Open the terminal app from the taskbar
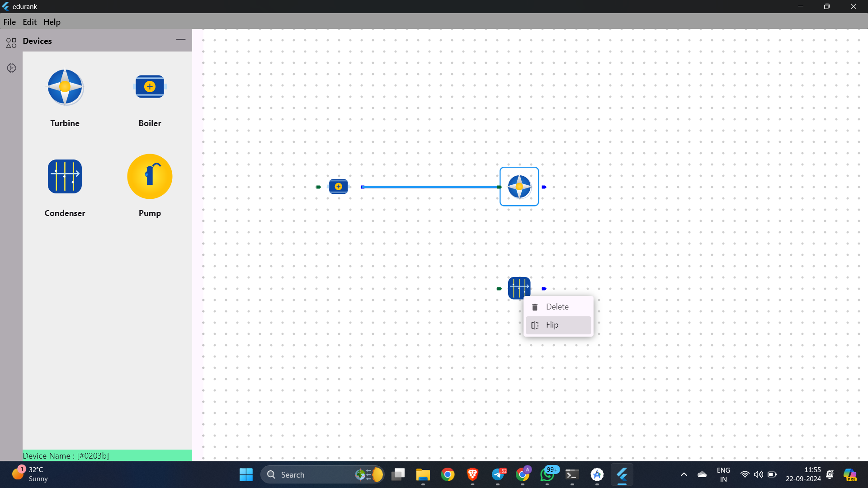Image resolution: width=868 pixels, height=488 pixels. pos(572,475)
